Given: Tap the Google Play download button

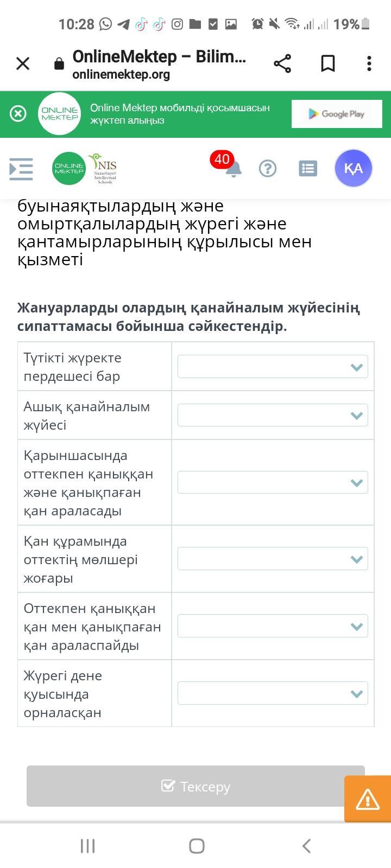Looking at the screenshot, I should click(336, 114).
